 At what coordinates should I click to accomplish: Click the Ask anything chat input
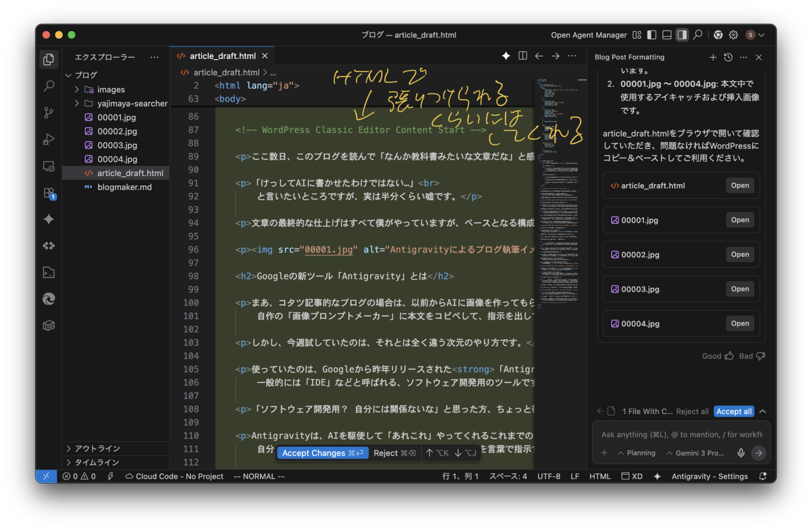[681, 435]
